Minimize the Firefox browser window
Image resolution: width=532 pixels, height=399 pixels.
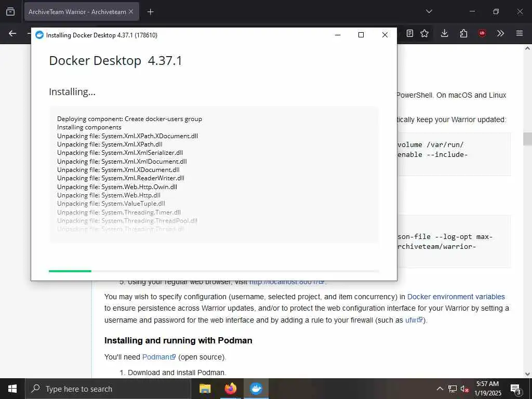[472, 11]
